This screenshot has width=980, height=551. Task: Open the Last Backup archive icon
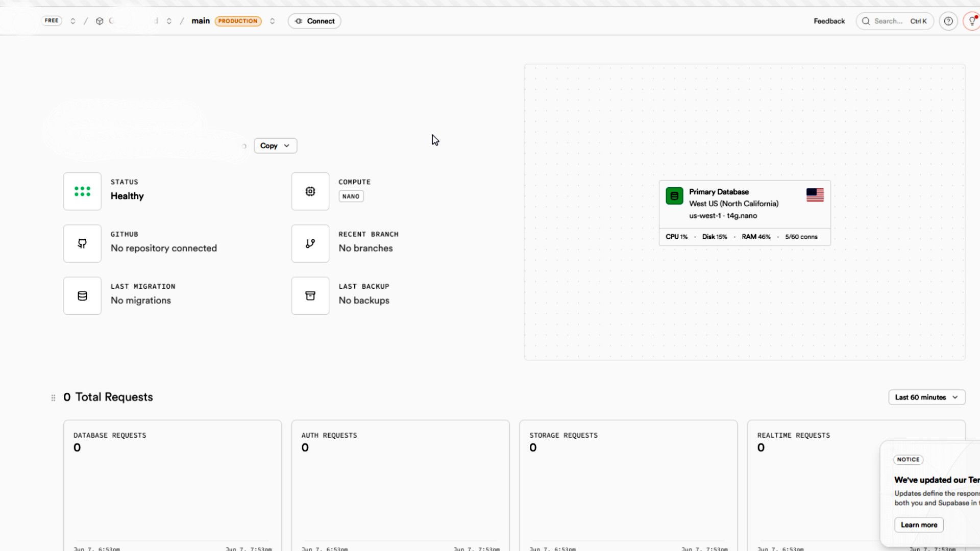(x=310, y=296)
